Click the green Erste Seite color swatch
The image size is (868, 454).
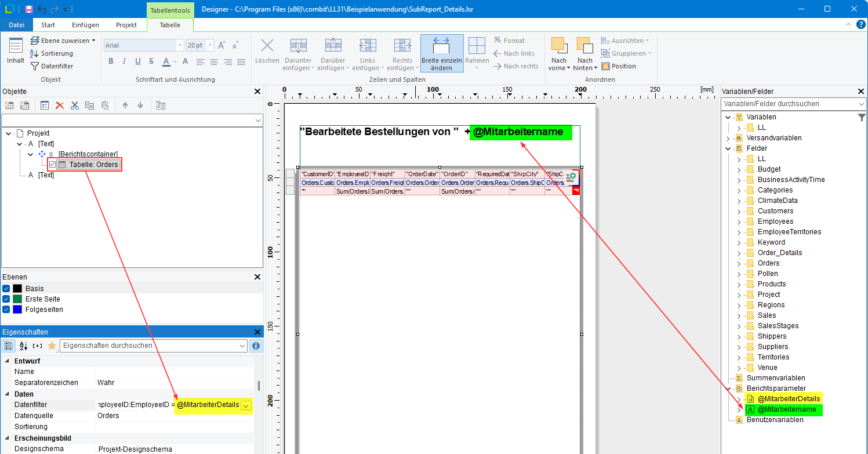point(17,299)
